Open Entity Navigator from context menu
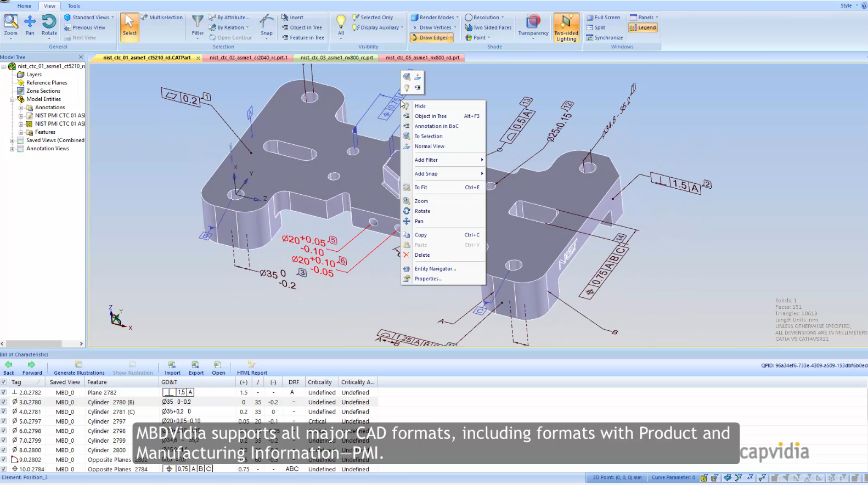This screenshot has height=485, width=868. point(443,269)
